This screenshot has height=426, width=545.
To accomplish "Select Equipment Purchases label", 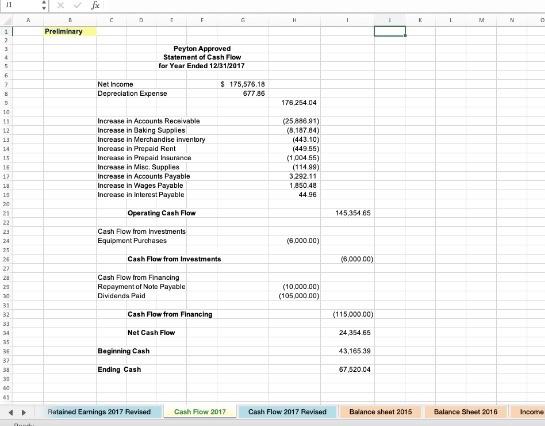I will tap(132, 241).
